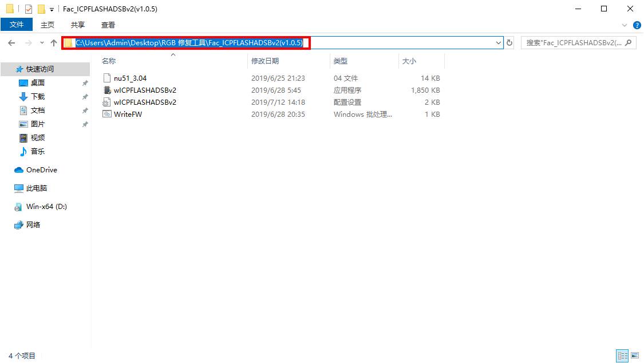
Task: Expand the ribbon with the chevron
Action: [x=625, y=25]
